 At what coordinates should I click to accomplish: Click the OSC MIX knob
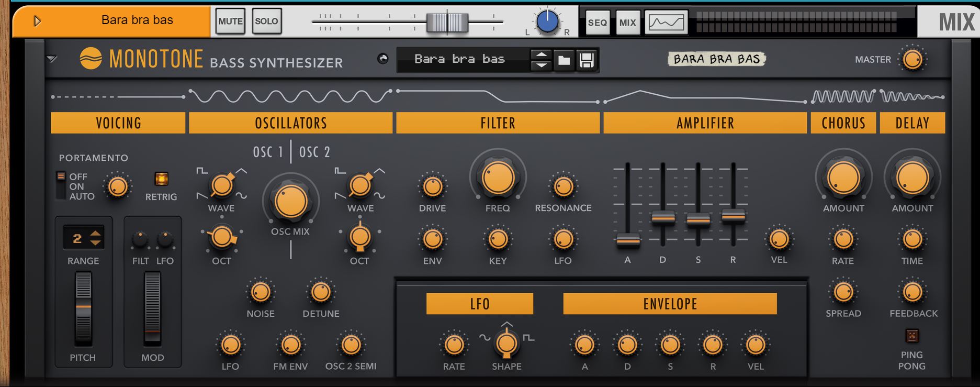point(291,201)
